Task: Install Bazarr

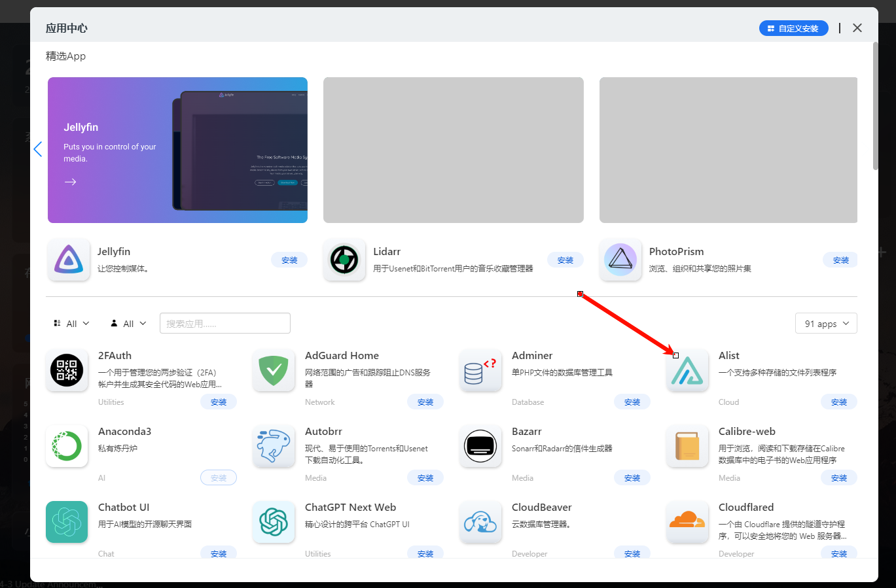Action: 632,478
